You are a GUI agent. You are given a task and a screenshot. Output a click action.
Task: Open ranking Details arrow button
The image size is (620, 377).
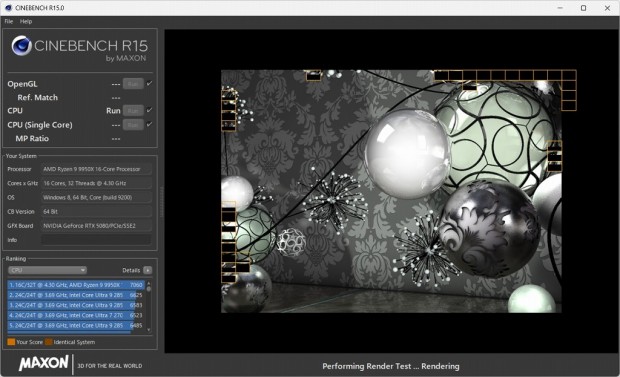point(147,270)
